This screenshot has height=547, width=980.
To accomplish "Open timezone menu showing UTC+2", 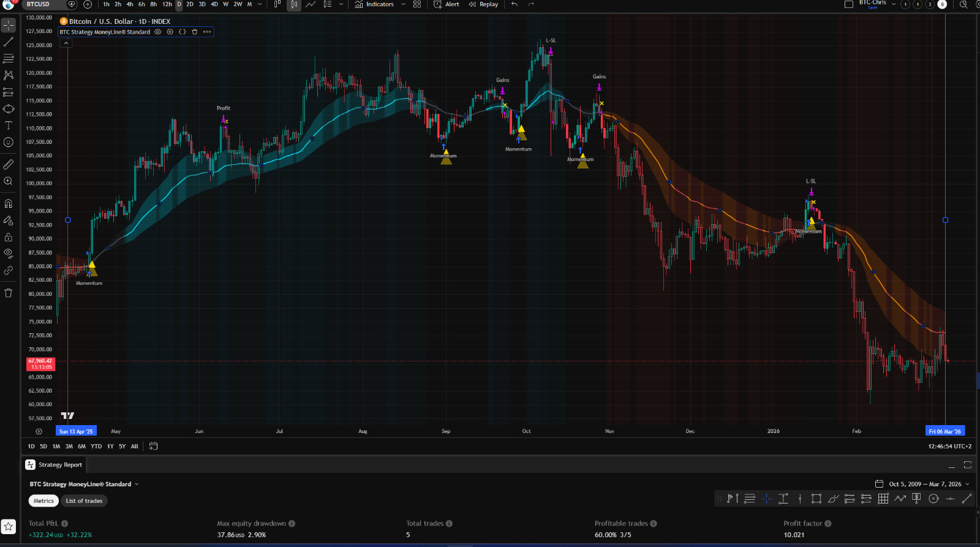I will [x=949, y=447].
